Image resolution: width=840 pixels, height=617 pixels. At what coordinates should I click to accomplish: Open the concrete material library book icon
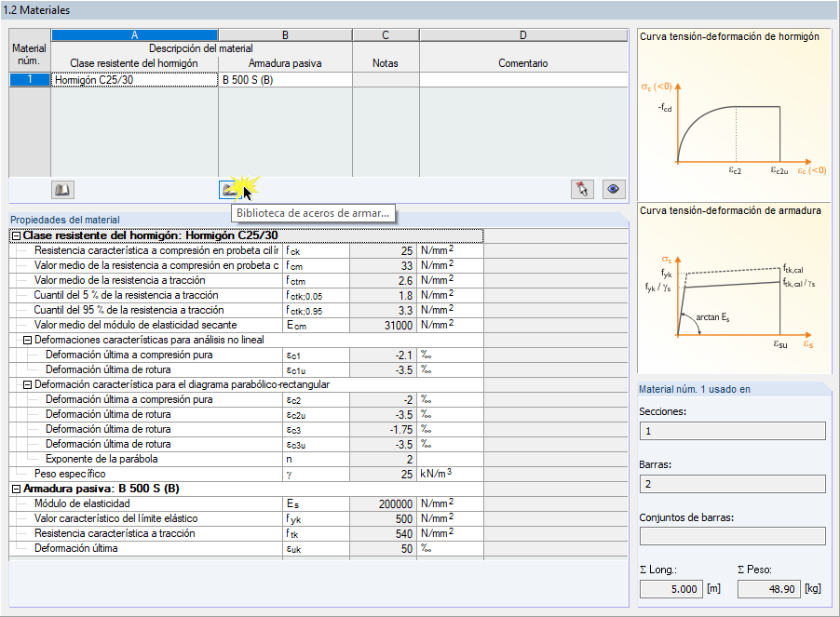click(62, 190)
